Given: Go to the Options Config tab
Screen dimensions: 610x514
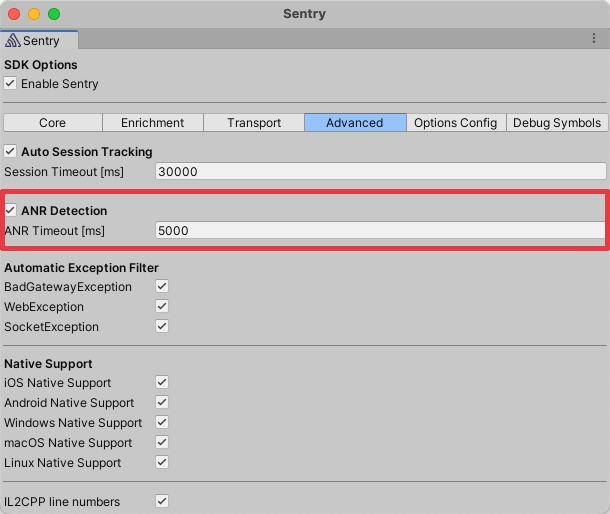Looking at the screenshot, I should tap(455, 123).
